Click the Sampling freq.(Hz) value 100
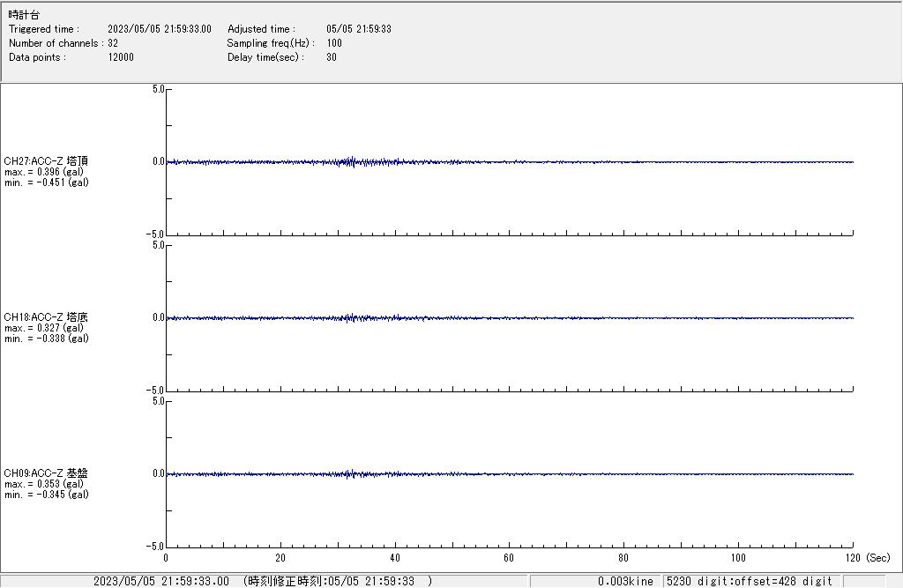Viewport: 903px width, 588px height. click(334, 43)
